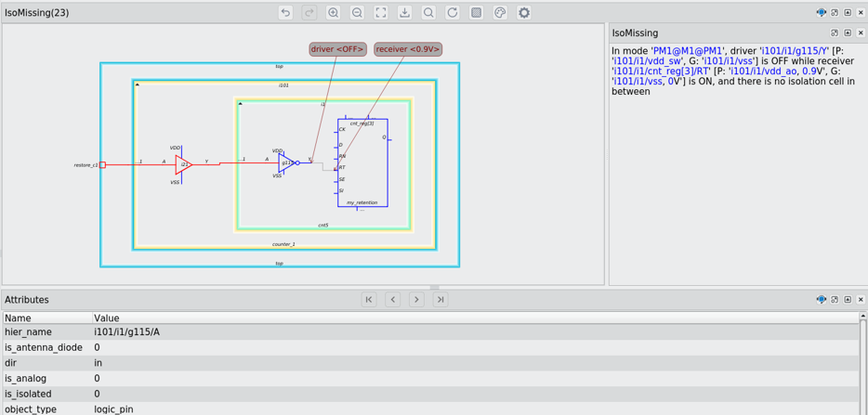Follow the 'i101/i1/vdd_ao, 0.9' supply link
This screenshot has width=868, height=415.
[773, 71]
